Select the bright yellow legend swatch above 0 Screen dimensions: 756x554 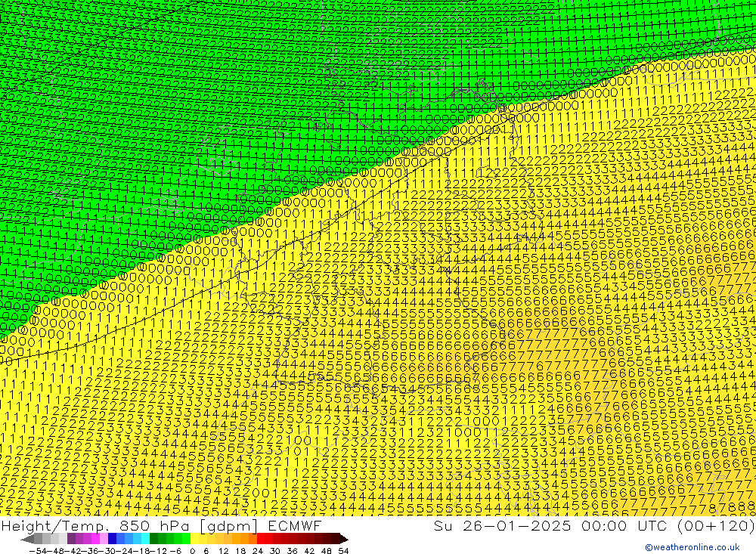(x=194, y=539)
